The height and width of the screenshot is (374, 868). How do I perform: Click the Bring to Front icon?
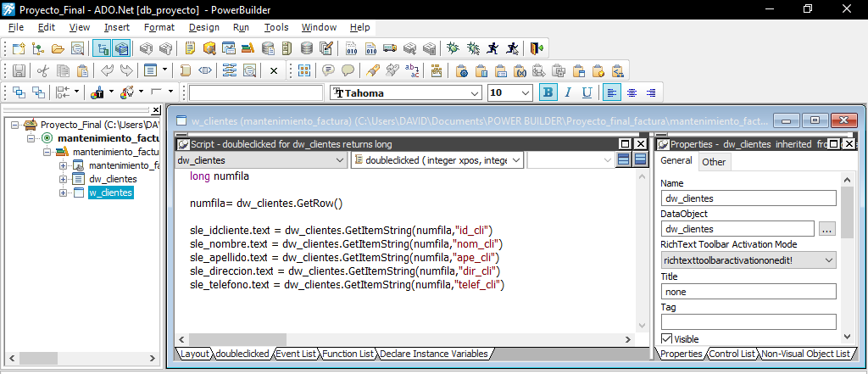pos(19,92)
